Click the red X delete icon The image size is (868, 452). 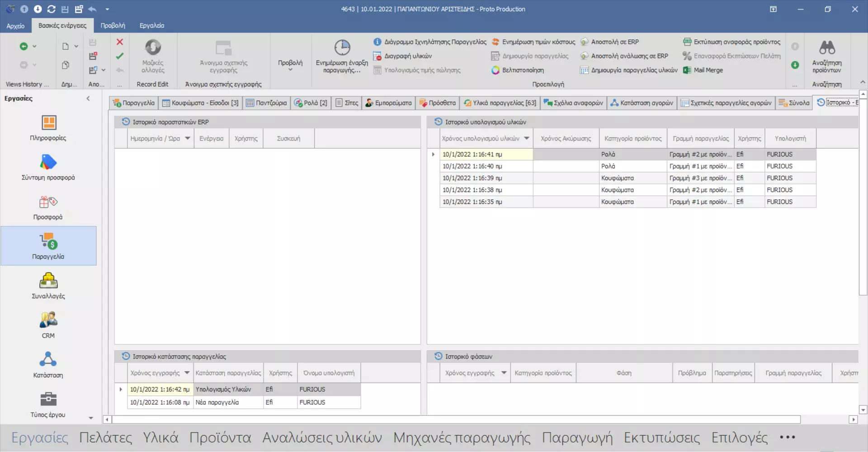coord(120,42)
